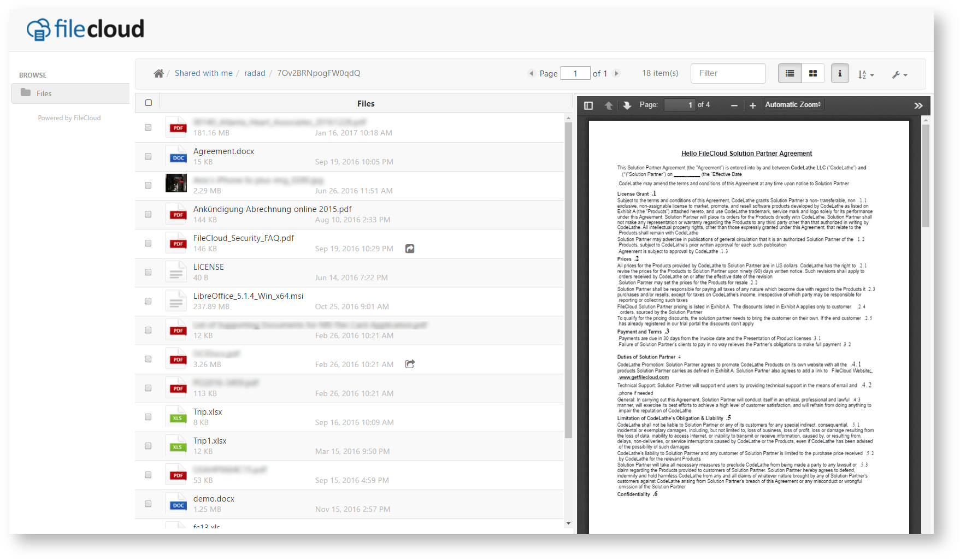The width and height of the screenshot is (960, 560).
Task: Click share icon on 3.26 MB PDF row
Action: [410, 364]
